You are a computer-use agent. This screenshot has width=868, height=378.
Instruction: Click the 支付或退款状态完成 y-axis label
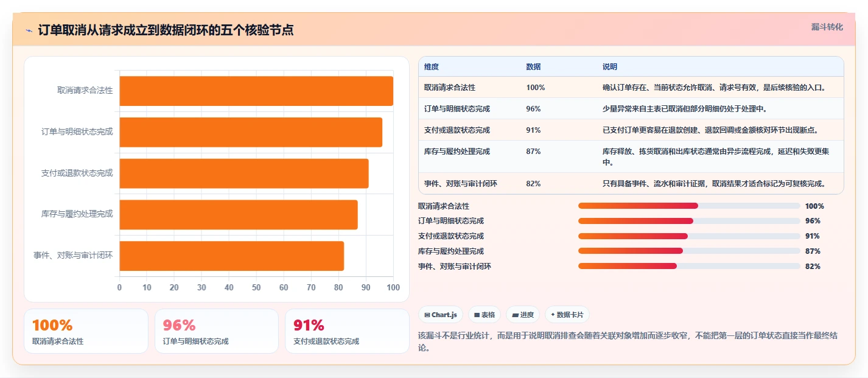click(77, 173)
